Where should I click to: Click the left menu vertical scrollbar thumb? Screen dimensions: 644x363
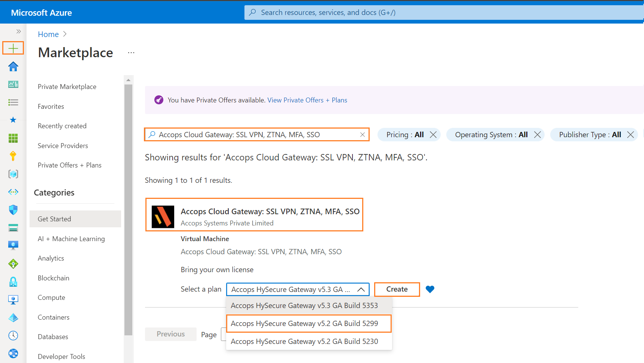click(128, 210)
